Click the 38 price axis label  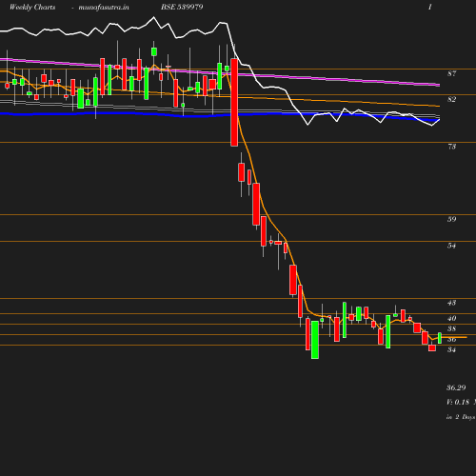tap(452, 328)
